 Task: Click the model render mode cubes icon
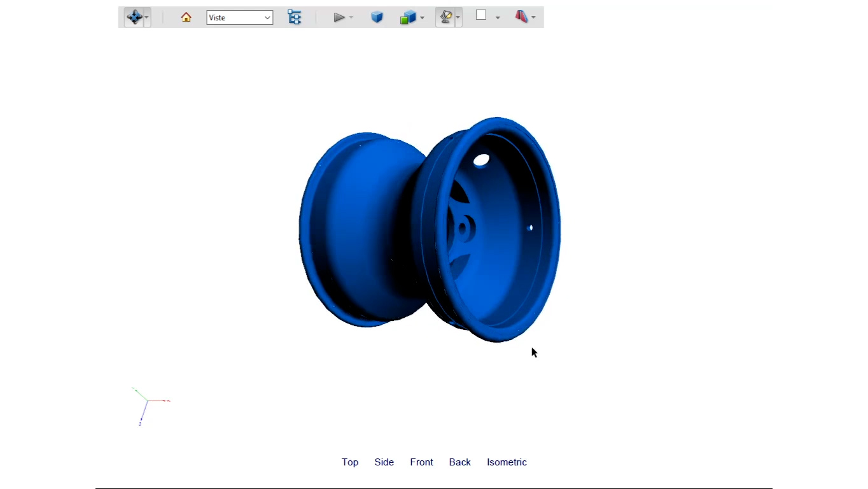click(408, 17)
